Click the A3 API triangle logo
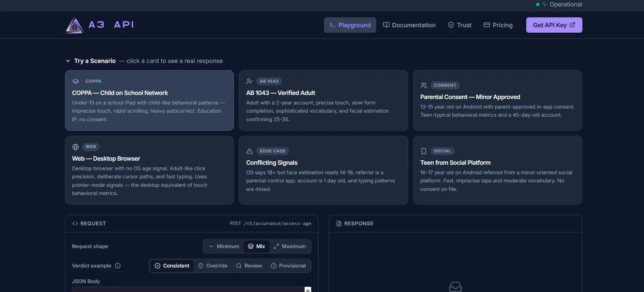 point(75,25)
